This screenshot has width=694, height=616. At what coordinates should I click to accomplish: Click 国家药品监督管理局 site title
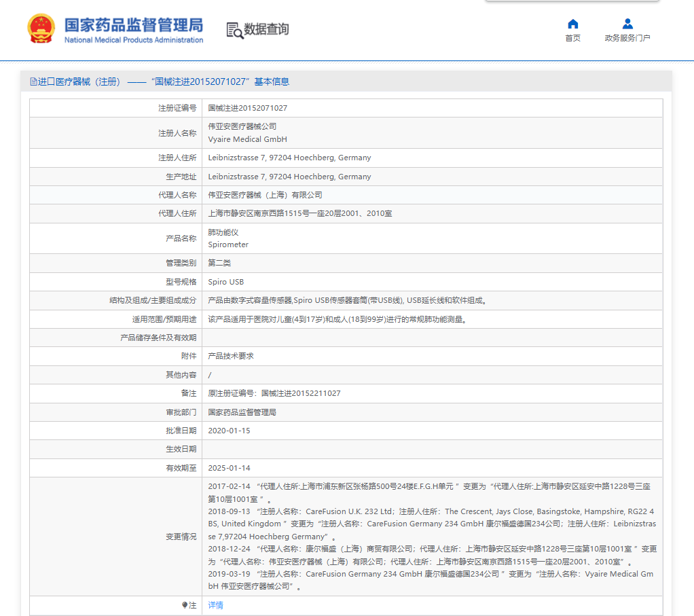[134, 25]
